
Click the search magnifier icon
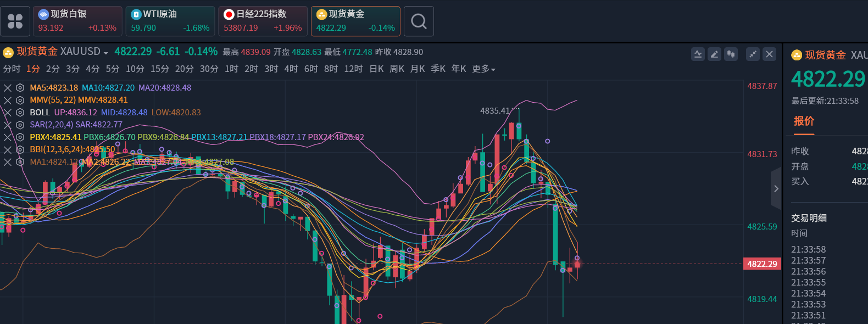coord(419,21)
